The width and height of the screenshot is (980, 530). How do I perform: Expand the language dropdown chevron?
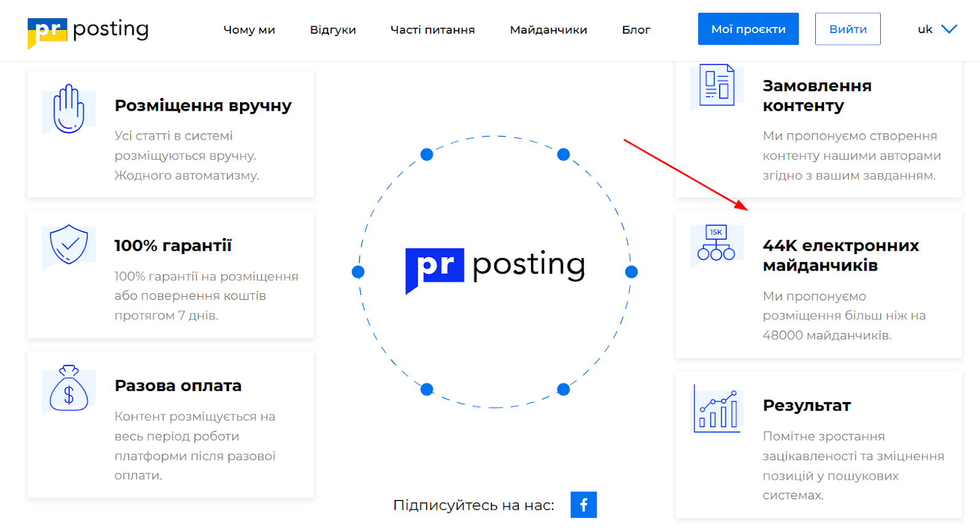pos(949,29)
